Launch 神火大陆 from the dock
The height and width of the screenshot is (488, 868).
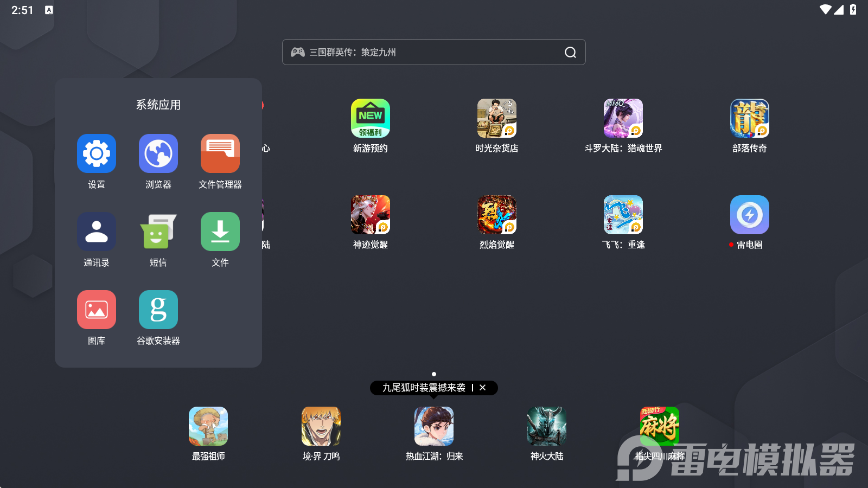[x=547, y=426]
